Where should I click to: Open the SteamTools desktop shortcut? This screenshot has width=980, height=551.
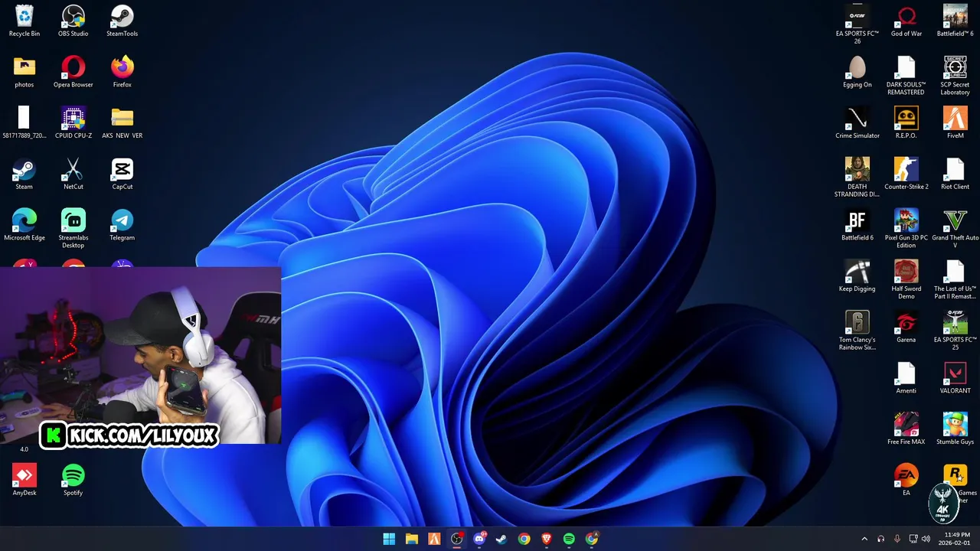click(x=122, y=21)
